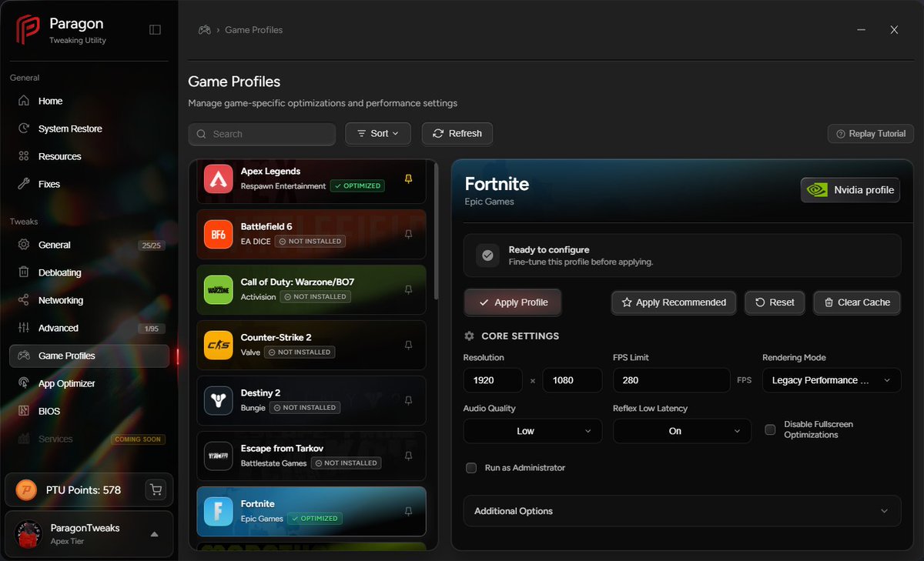Image resolution: width=924 pixels, height=561 pixels.
Task: Open App Optimizer page
Action: point(89,383)
